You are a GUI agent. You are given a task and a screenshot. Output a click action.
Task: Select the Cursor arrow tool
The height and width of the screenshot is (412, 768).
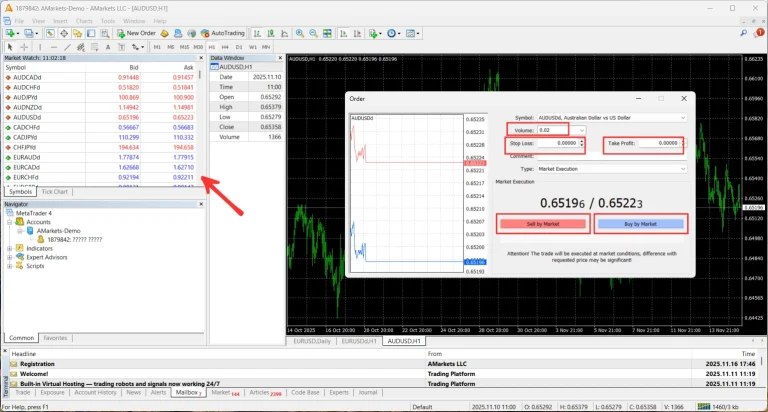pyautogui.click(x=10, y=47)
